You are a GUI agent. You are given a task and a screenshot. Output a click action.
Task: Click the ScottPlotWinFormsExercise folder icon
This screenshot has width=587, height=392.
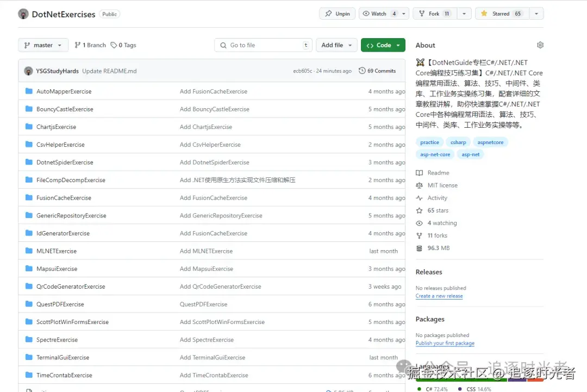pos(29,322)
